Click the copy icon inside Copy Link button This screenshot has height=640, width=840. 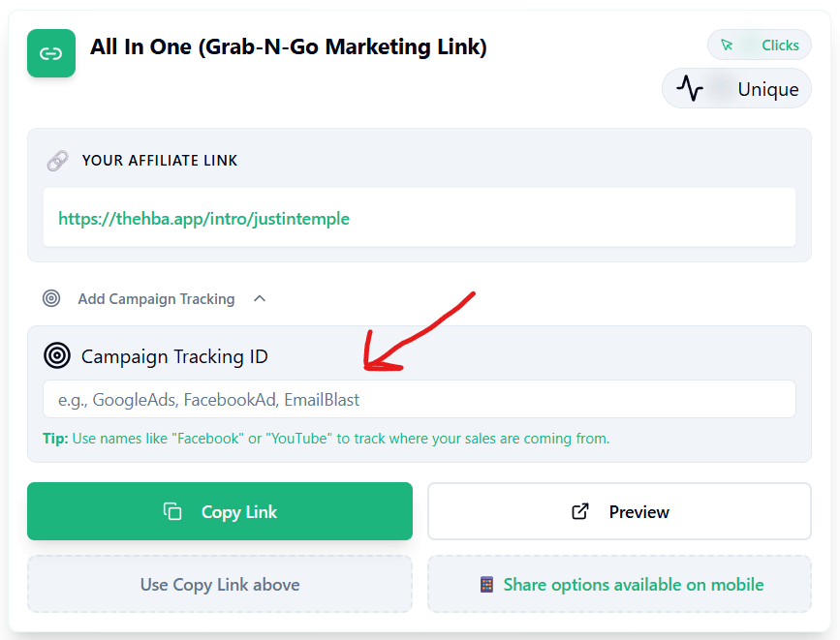[x=172, y=511]
